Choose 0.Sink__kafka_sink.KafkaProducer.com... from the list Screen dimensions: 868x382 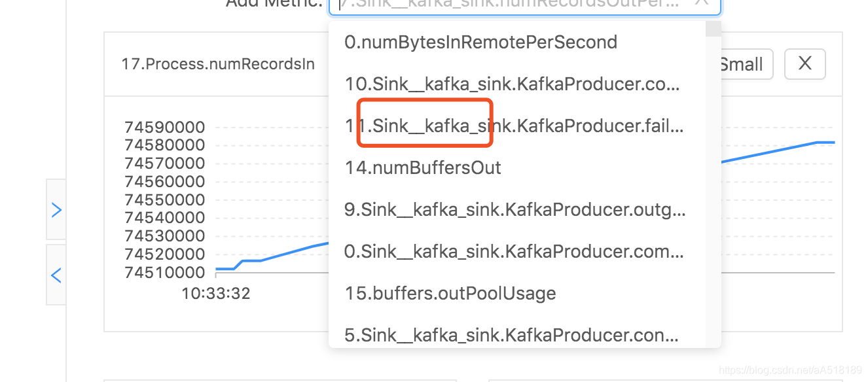514,251
